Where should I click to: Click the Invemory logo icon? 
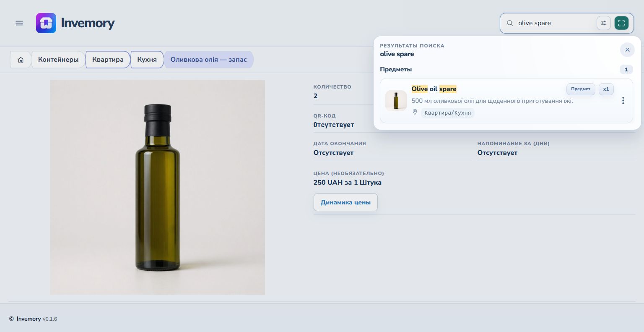pyautogui.click(x=46, y=23)
